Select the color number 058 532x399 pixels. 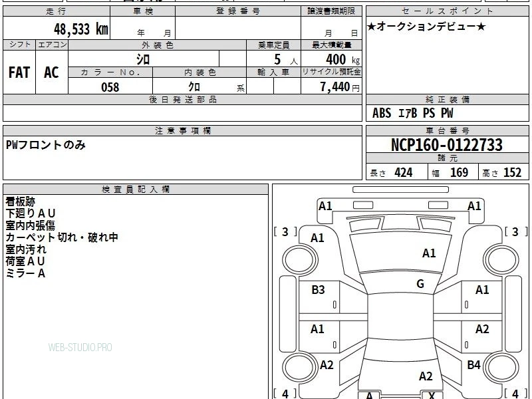(x=110, y=87)
